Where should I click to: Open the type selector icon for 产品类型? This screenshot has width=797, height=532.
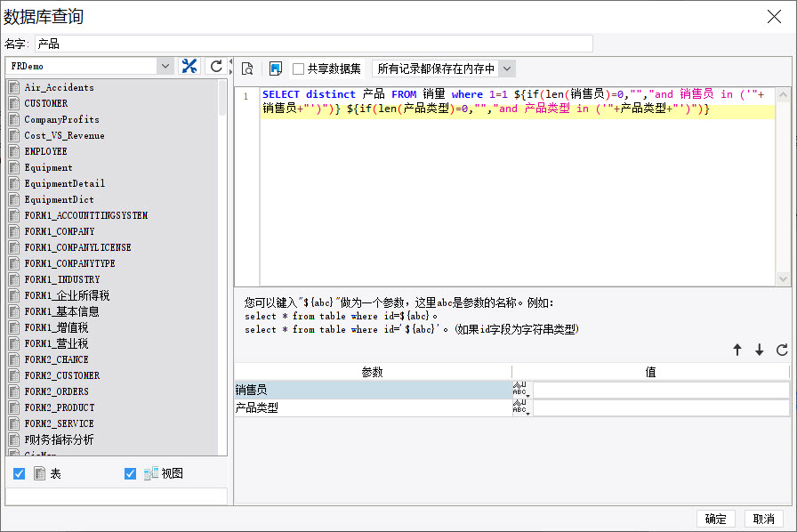[x=521, y=407]
